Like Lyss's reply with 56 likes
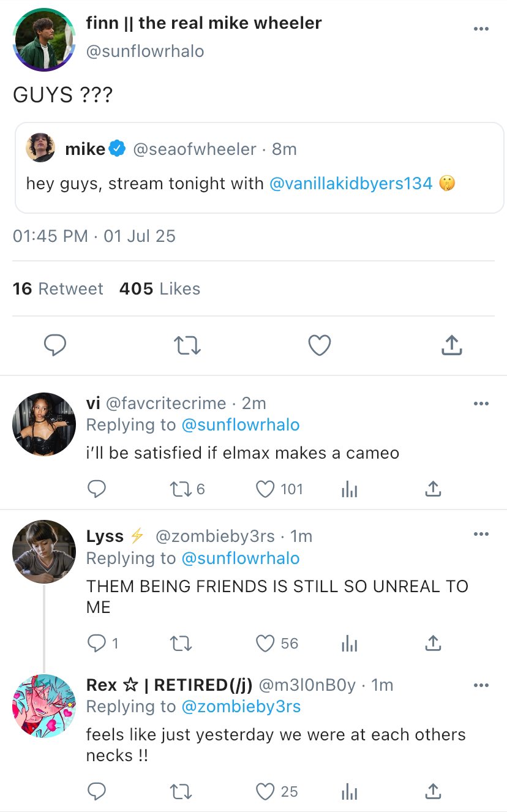507x812 pixels. (x=265, y=644)
